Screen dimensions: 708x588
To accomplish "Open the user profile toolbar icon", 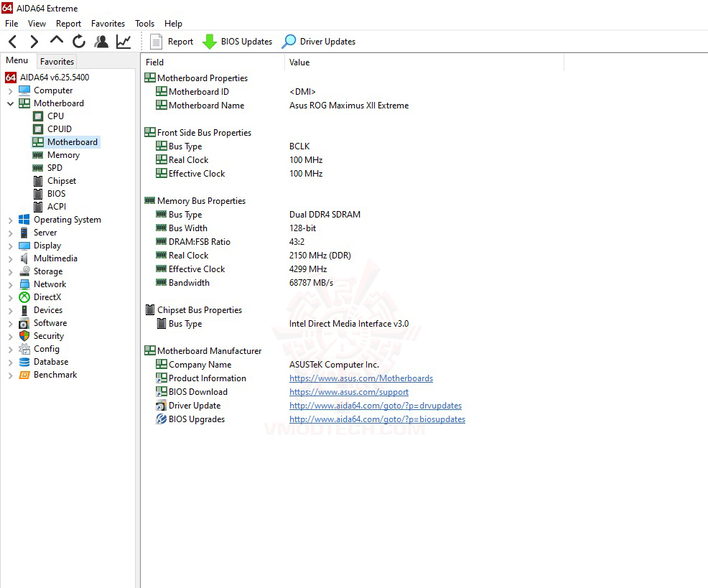I will (101, 42).
